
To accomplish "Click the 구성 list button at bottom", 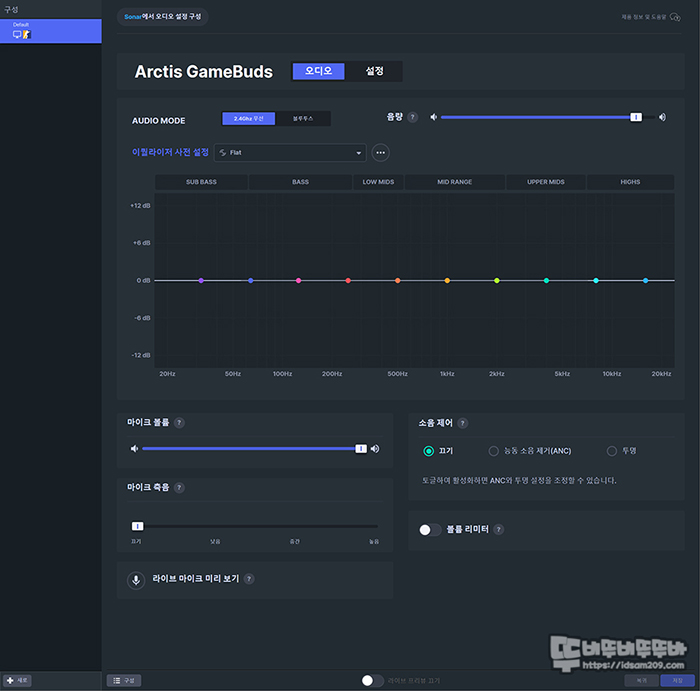I will point(124,681).
